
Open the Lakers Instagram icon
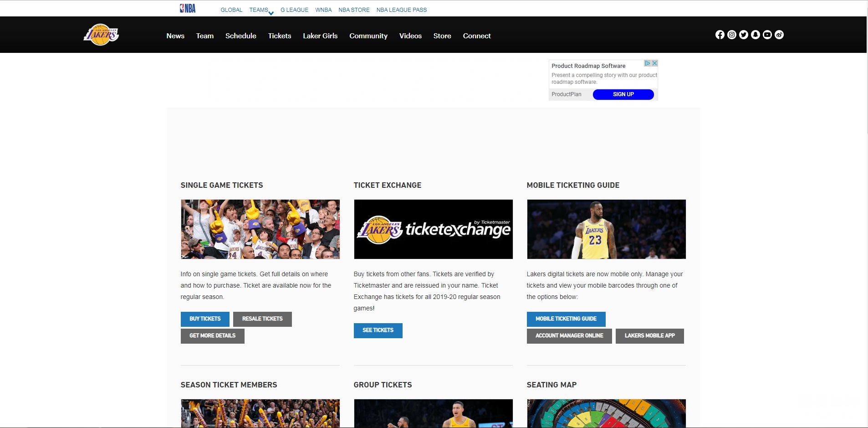(731, 35)
